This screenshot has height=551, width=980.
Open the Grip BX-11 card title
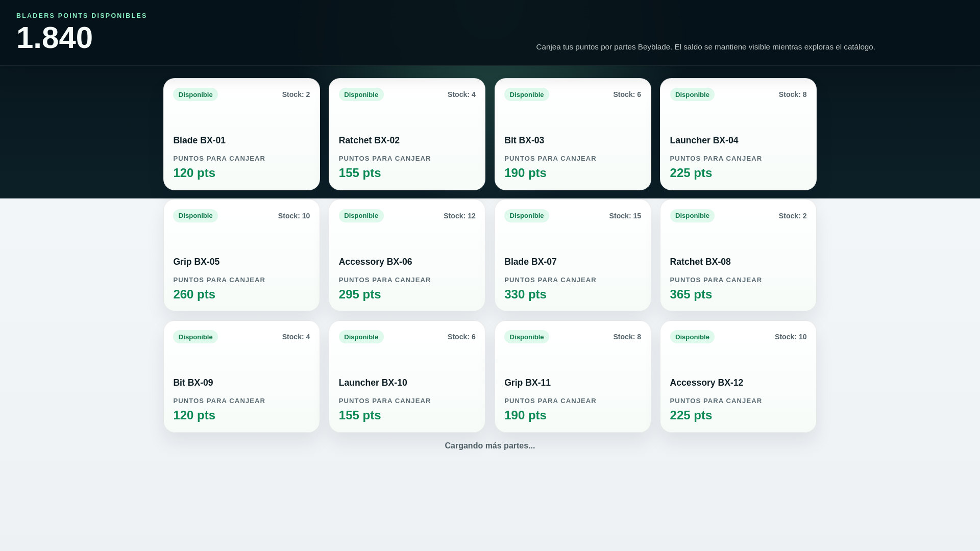[527, 383]
